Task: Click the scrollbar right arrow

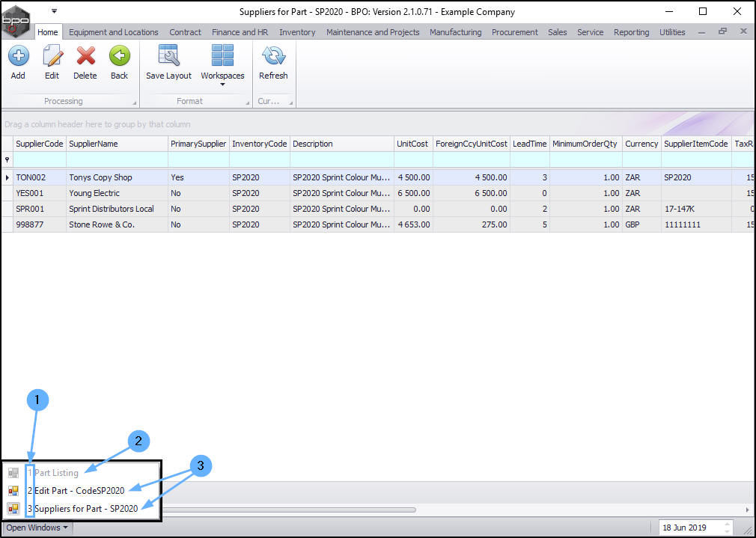Action: pos(748,509)
